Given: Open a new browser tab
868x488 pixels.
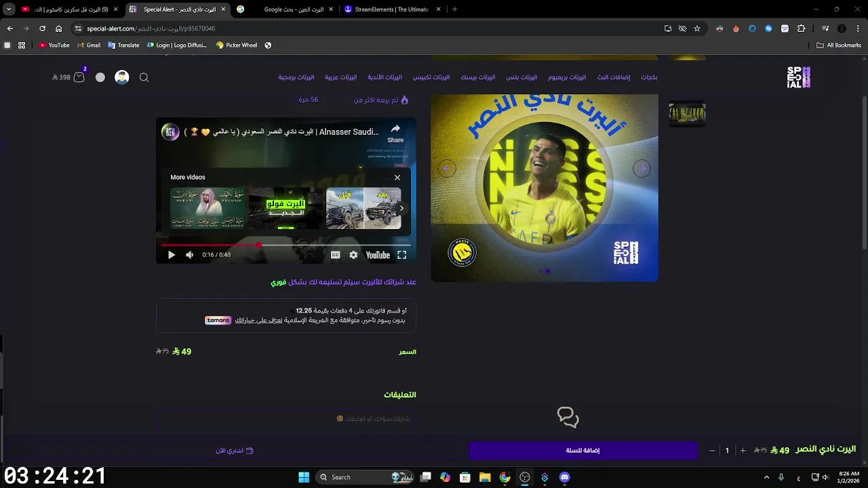Looking at the screenshot, I should (454, 9).
